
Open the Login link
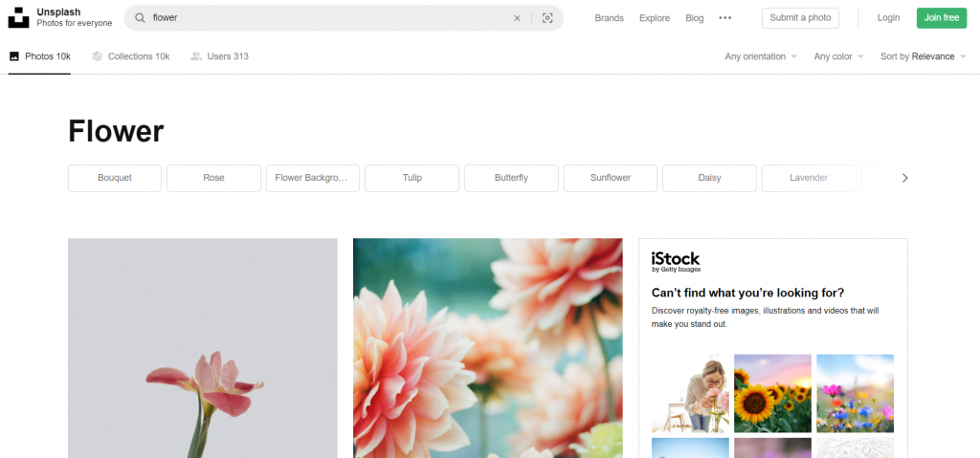pyautogui.click(x=888, y=18)
